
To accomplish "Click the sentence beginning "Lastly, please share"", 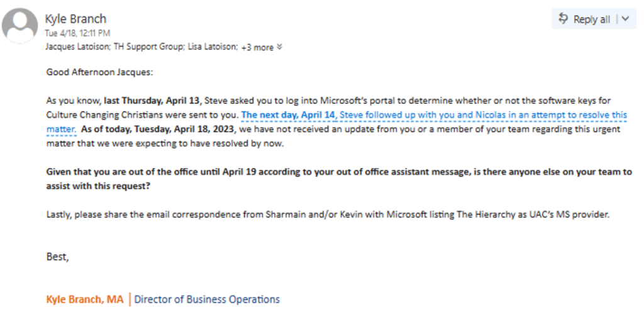I will tap(328, 214).
